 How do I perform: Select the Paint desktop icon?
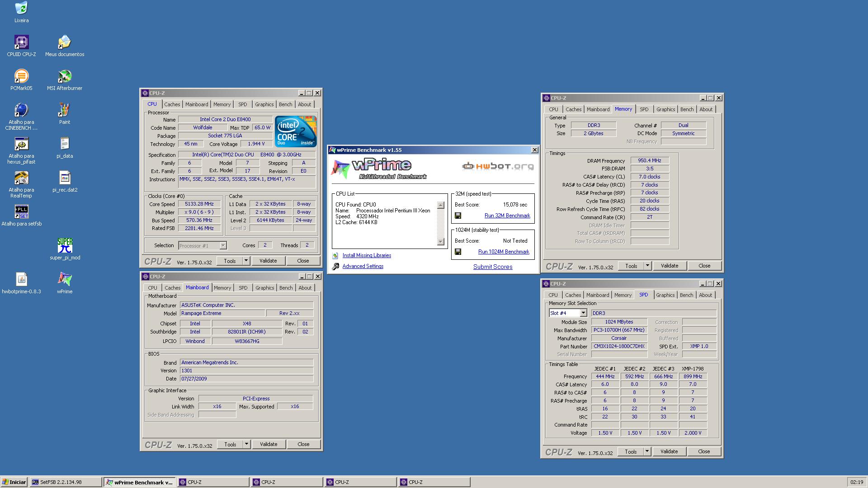pos(65,110)
